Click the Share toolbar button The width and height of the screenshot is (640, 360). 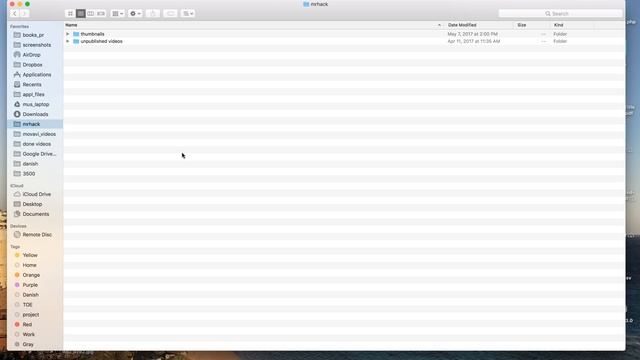click(153, 13)
